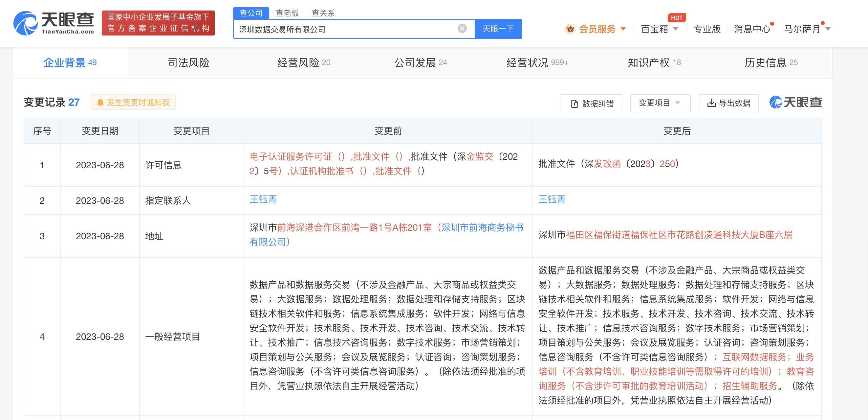Click the 变更记录 27 section heading

pos(52,102)
